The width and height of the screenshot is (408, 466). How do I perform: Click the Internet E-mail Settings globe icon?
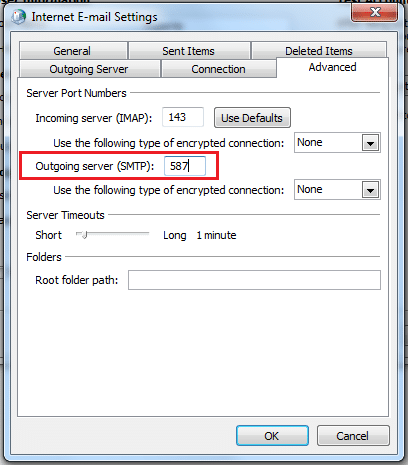[x=18, y=17]
